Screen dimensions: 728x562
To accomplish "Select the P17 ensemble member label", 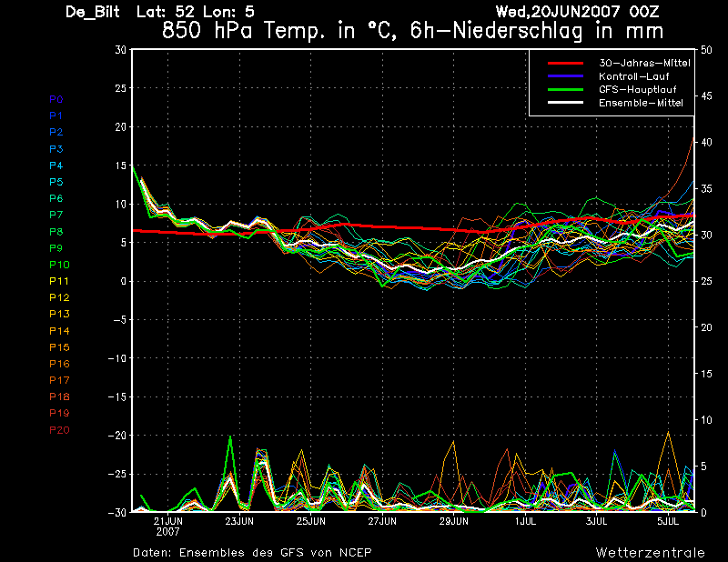I will pyautogui.click(x=59, y=380).
